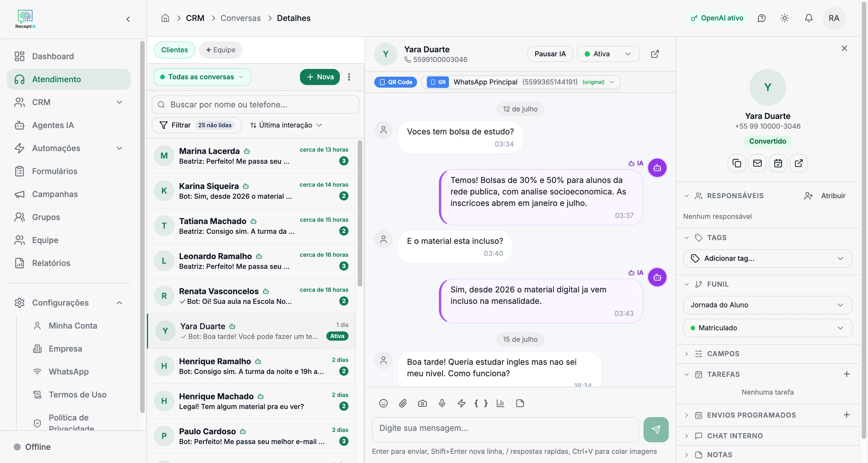Open the Filtrar conversations button
The height and width of the screenshot is (463, 868).
pos(197,125)
